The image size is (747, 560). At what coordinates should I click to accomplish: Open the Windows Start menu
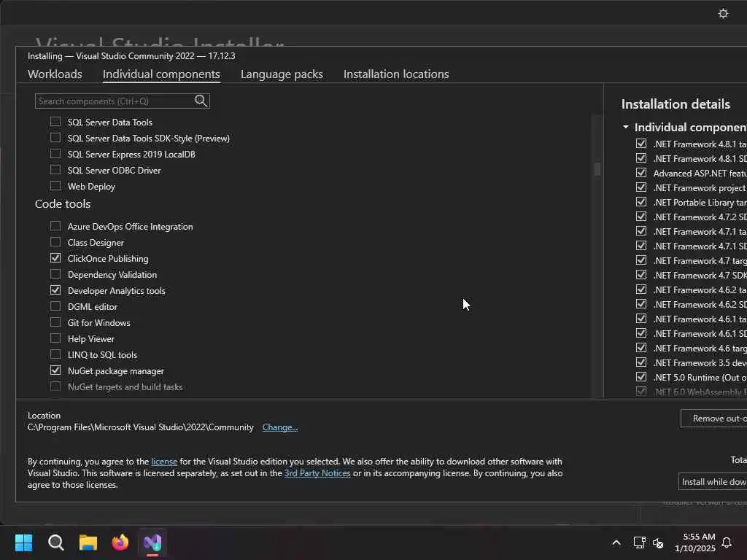(23, 542)
